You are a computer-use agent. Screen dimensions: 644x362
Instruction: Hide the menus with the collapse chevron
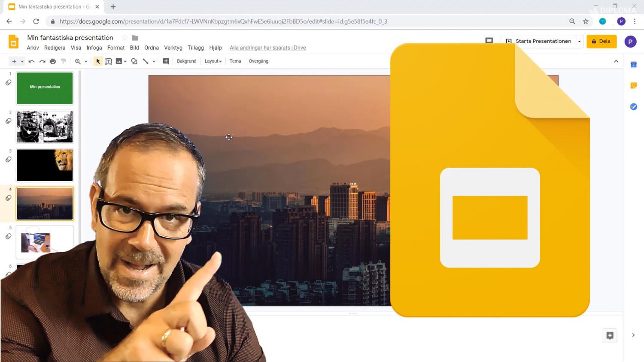click(616, 61)
